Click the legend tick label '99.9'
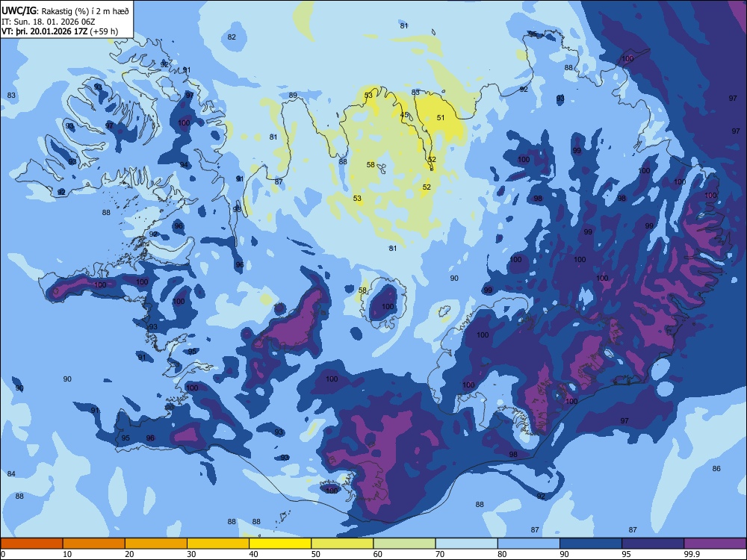The height and width of the screenshot is (560, 747). point(692,554)
